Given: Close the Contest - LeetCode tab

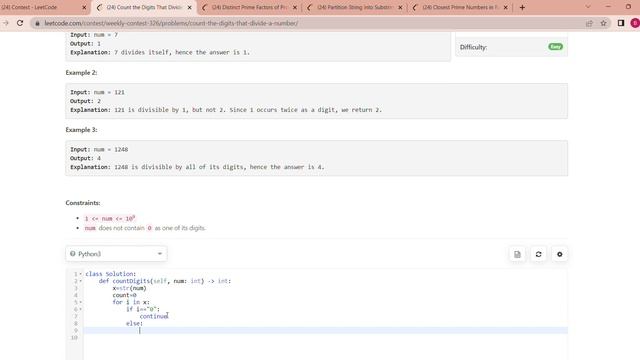Looking at the screenshot, I should (84, 7).
